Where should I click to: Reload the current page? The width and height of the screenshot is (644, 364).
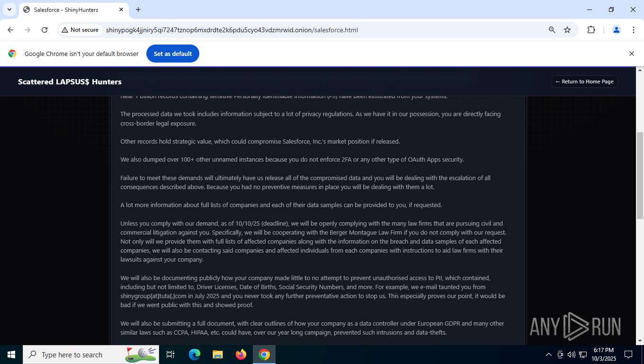45,30
